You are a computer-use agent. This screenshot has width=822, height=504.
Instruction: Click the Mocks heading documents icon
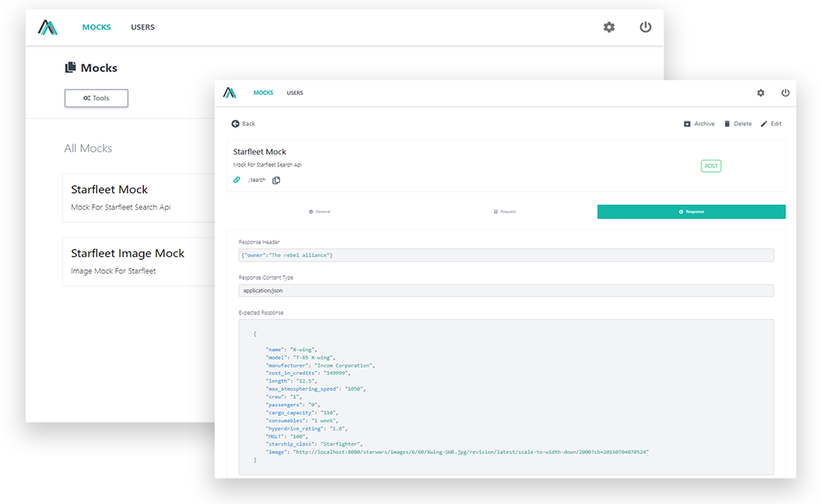[70, 68]
